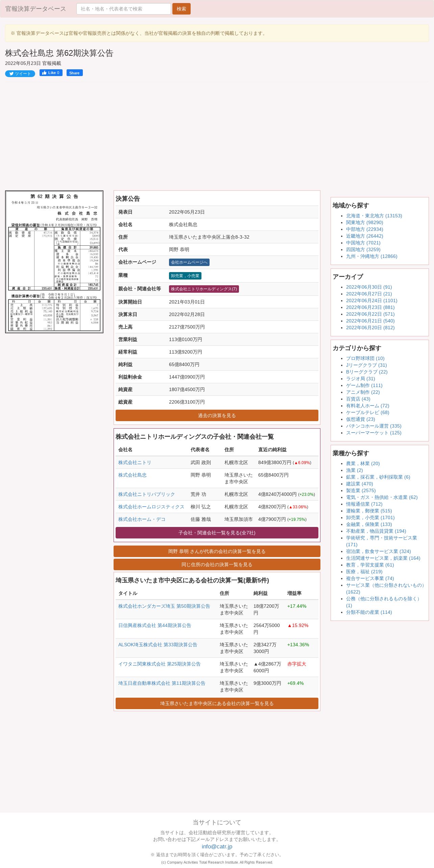The width and height of the screenshot is (434, 868).
Task: Open archive 2022年06月20日 (812)
Action: pos(370,328)
